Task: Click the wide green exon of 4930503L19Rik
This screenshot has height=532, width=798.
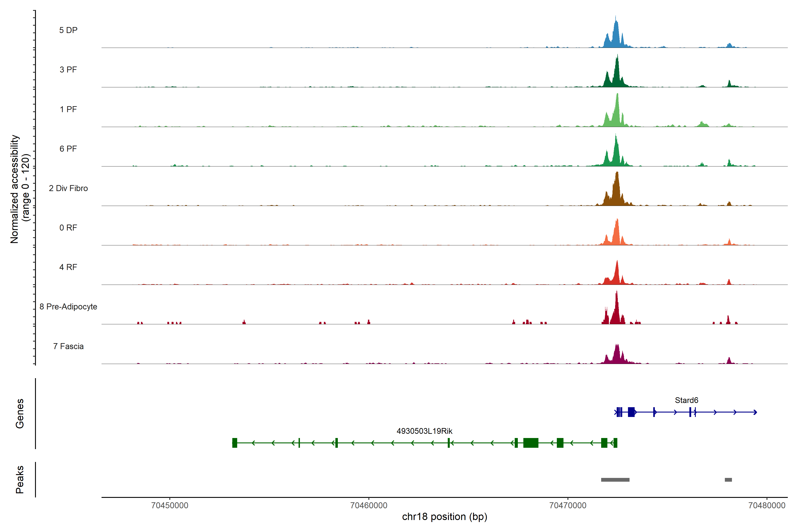Action: [x=531, y=443]
